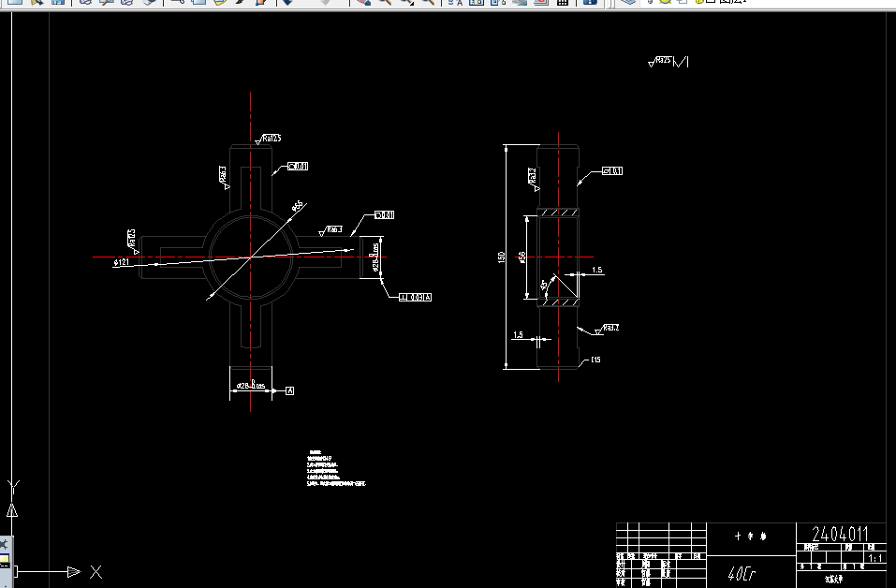
Task: Click the 1.5 dimension at lower left of side view
Action: pos(518,335)
